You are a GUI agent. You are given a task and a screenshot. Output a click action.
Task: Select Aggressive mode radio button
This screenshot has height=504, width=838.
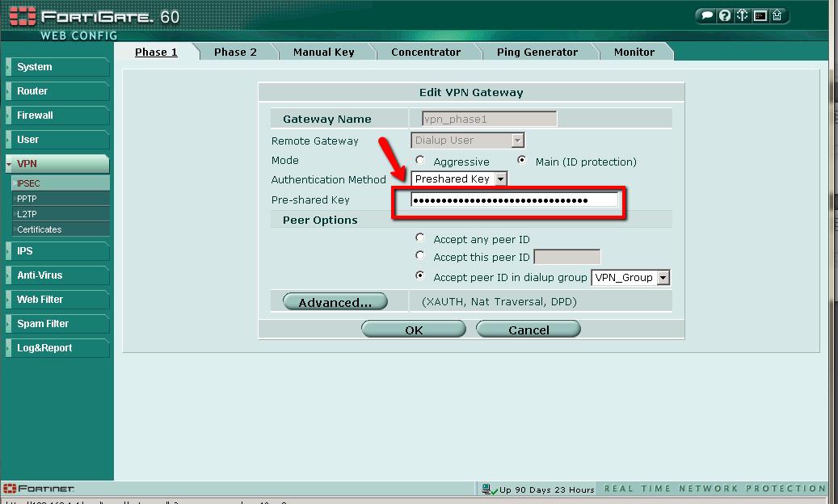coord(420,160)
